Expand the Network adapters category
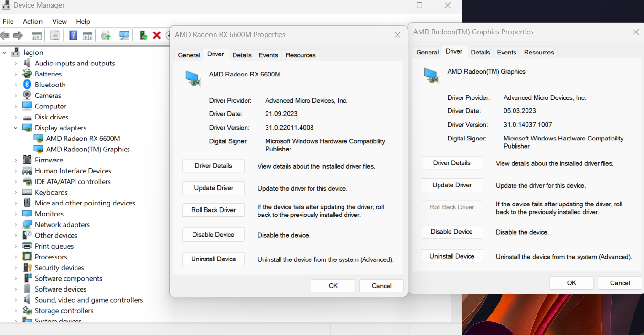Screen dimensions: 644x335 pos(15,225)
